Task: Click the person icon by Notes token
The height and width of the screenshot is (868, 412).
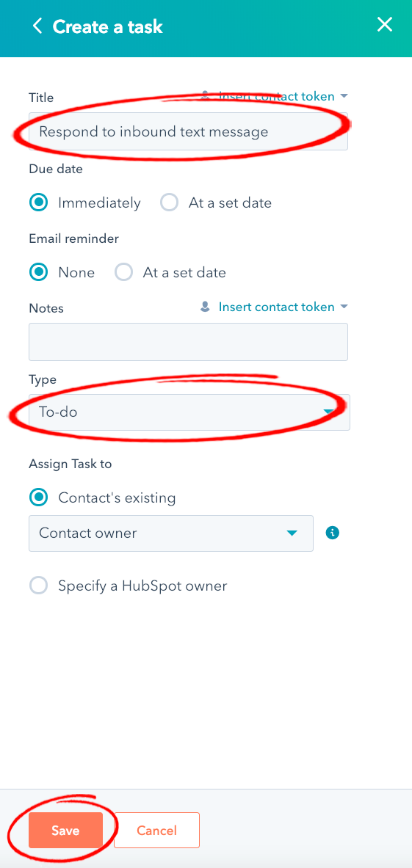Action: [x=206, y=307]
